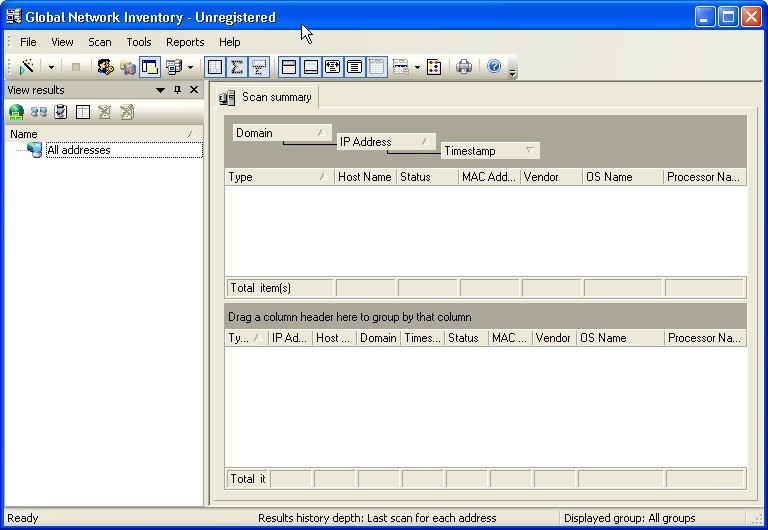The height and width of the screenshot is (530, 768).
Task: Click the lower grid Times... column header
Action: tap(422, 338)
